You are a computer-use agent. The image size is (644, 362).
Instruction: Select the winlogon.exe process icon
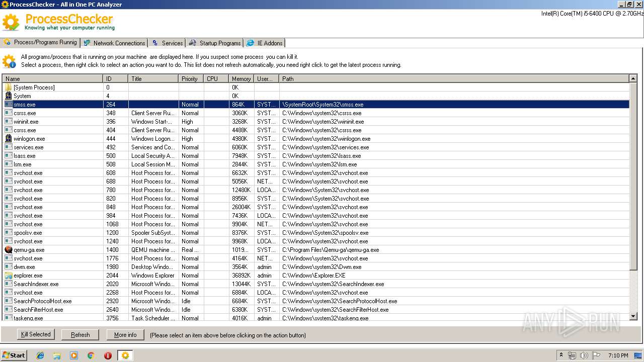click(x=9, y=138)
